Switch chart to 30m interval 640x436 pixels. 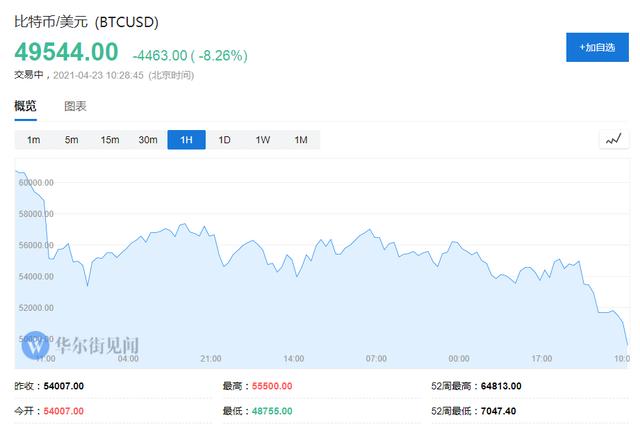point(148,140)
